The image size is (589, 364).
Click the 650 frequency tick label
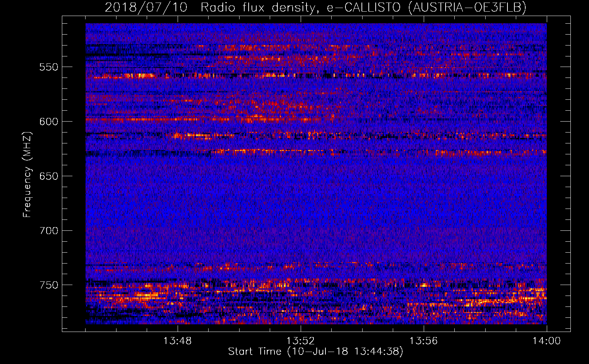tap(49, 176)
